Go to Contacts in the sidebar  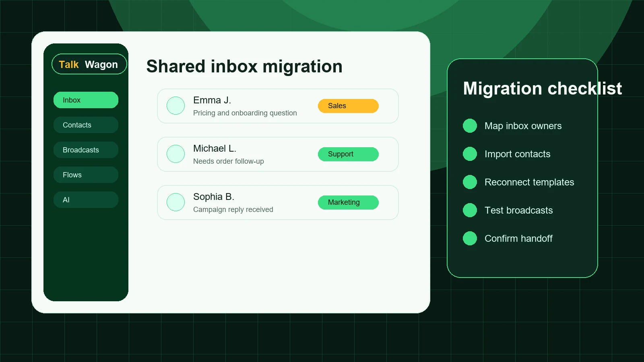[x=86, y=125]
